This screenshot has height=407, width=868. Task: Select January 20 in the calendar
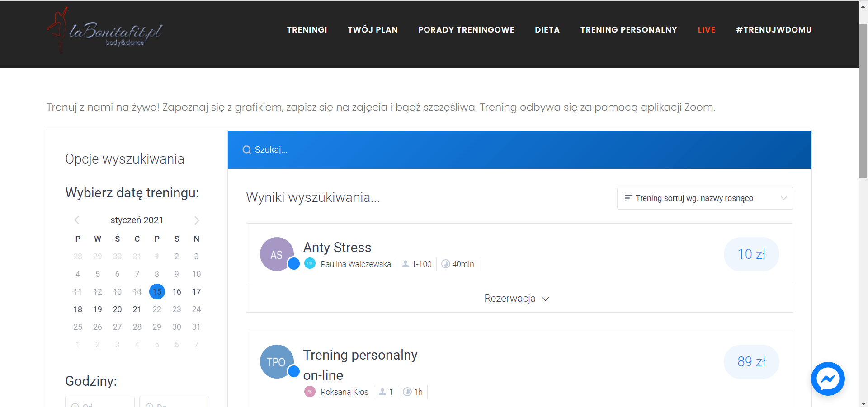click(x=117, y=309)
